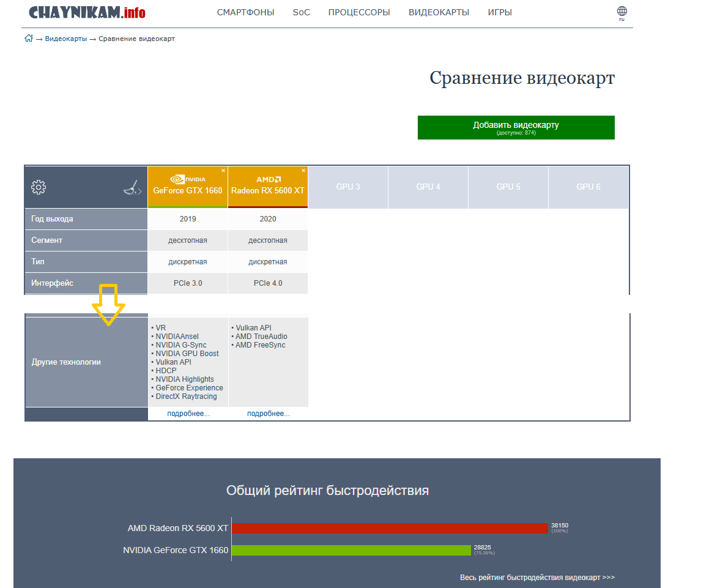Click the Общий рейтинг быстродействия heading

(x=327, y=491)
